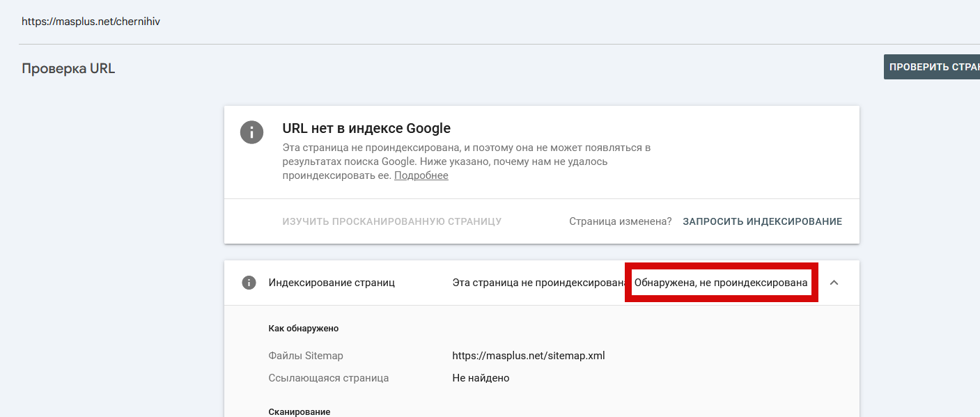Open the "Подробнее" link
980x417 pixels.
click(421, 175)
